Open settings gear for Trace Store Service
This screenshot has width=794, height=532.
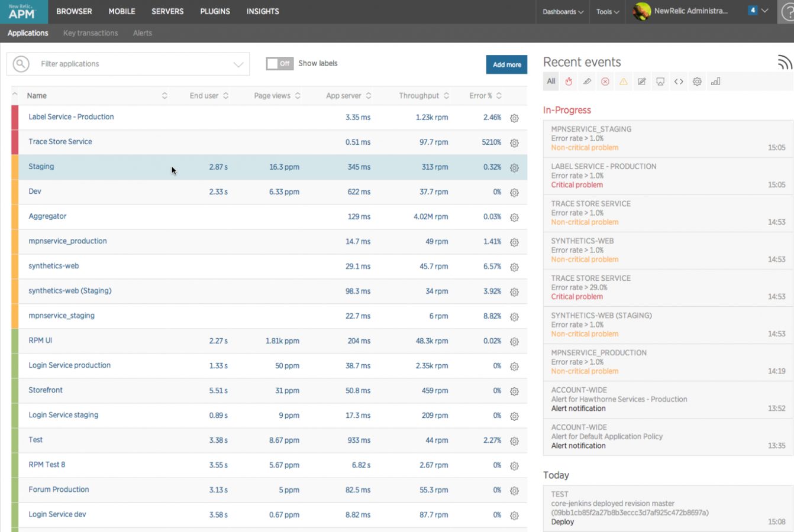tap(514, 143)
